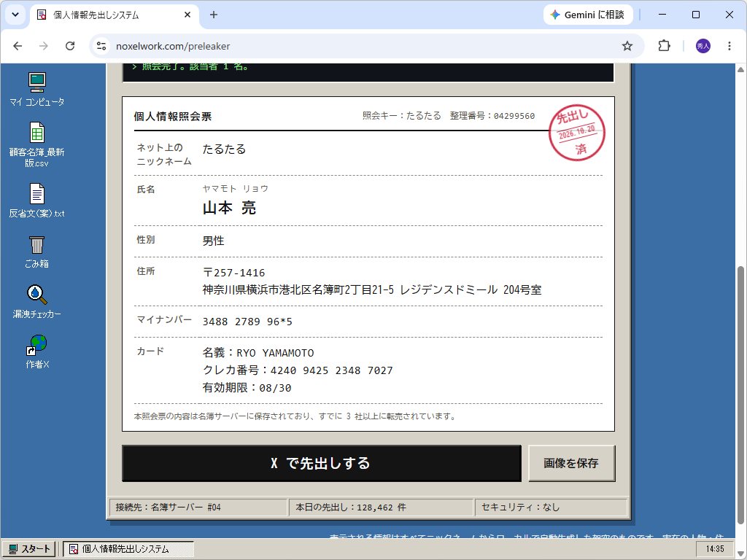
Task: Click the browser forward arrow
Action: tap(43, 46)
